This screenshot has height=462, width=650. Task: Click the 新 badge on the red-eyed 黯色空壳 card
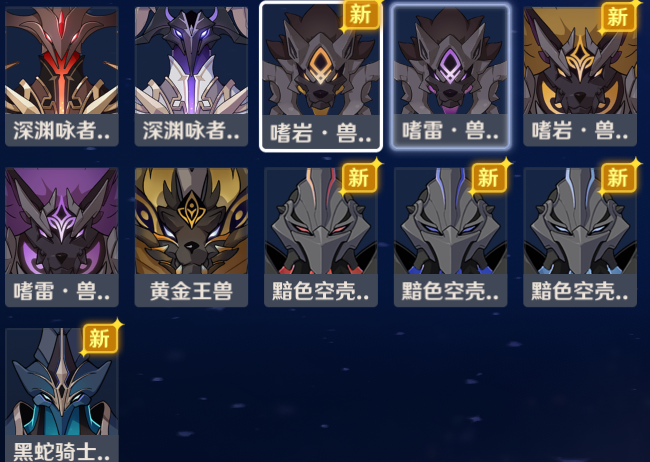[359, 178]
